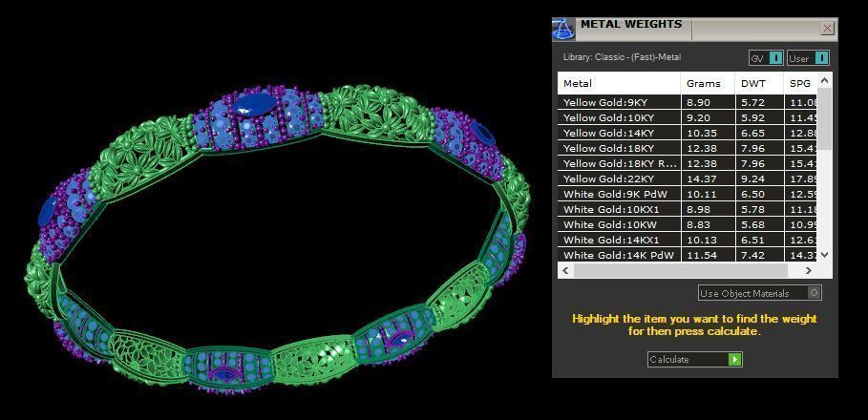The width and height of the screenshot is (868, 420).
Task: Click the Library: Classic - (Fast)-Metal label
Action: (622, 57)
